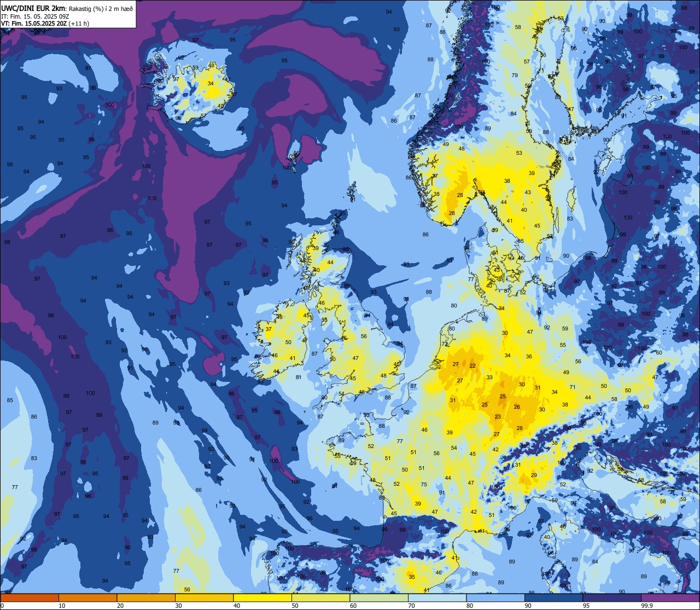Click the 35 humidity value over Spain
The width and height of the screenshot is (700, 610).
[412, 577]
